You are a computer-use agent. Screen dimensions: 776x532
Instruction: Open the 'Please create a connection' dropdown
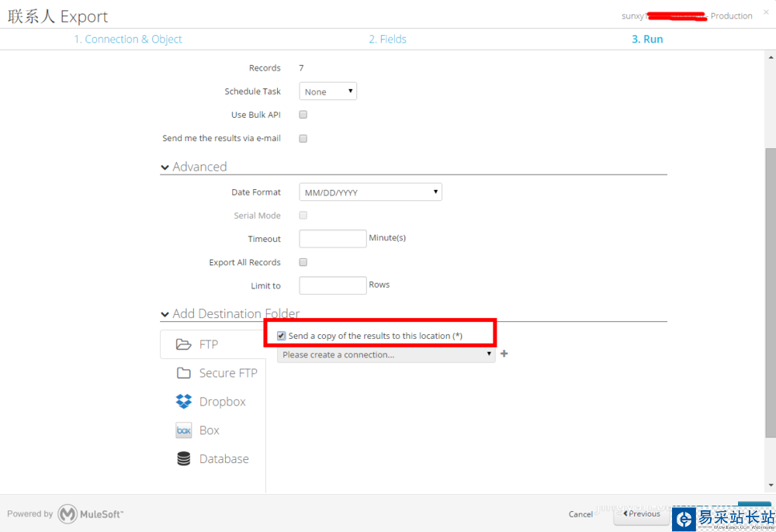pyautogui.click(x=386, y=354)
